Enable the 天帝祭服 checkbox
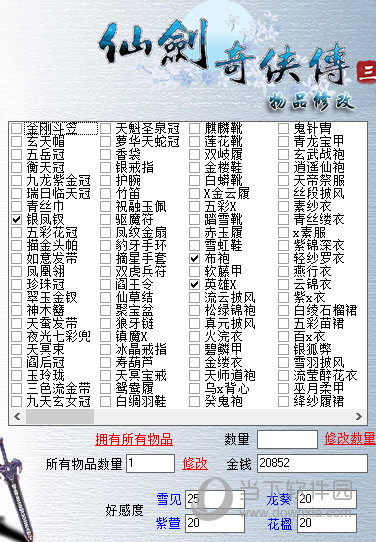This screenshot has width=376, height=542. point(283,180)
